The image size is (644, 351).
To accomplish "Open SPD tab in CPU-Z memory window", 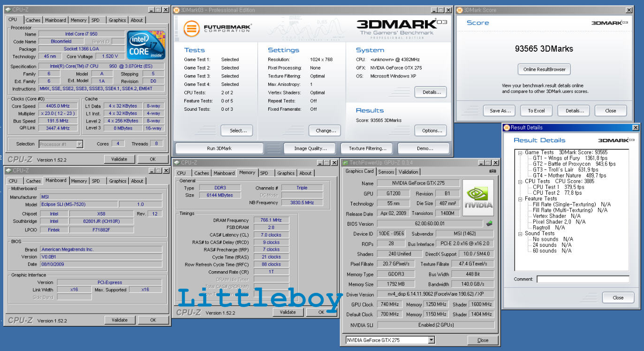I will coord(264,173).
